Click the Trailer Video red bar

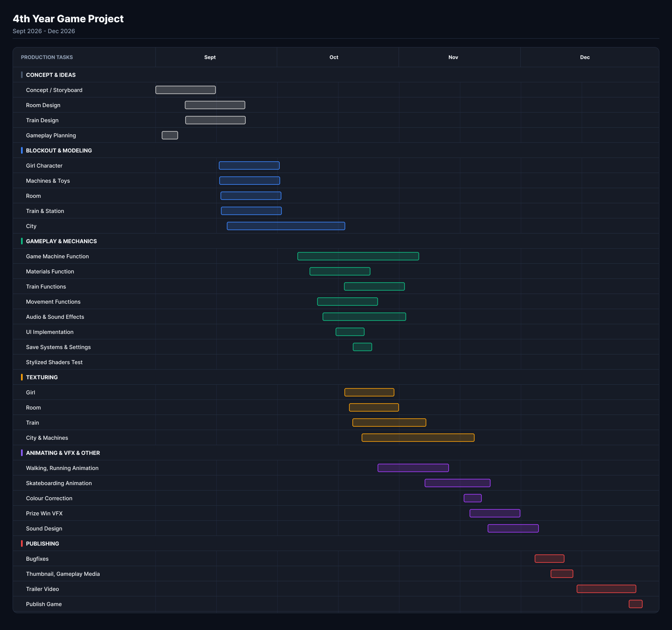pos(606,589)
